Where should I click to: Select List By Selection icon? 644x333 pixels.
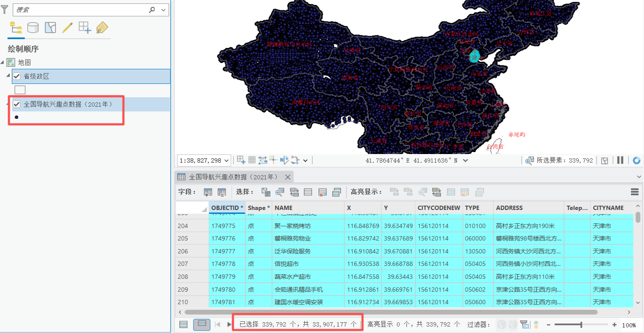click(x=50, y=28)
